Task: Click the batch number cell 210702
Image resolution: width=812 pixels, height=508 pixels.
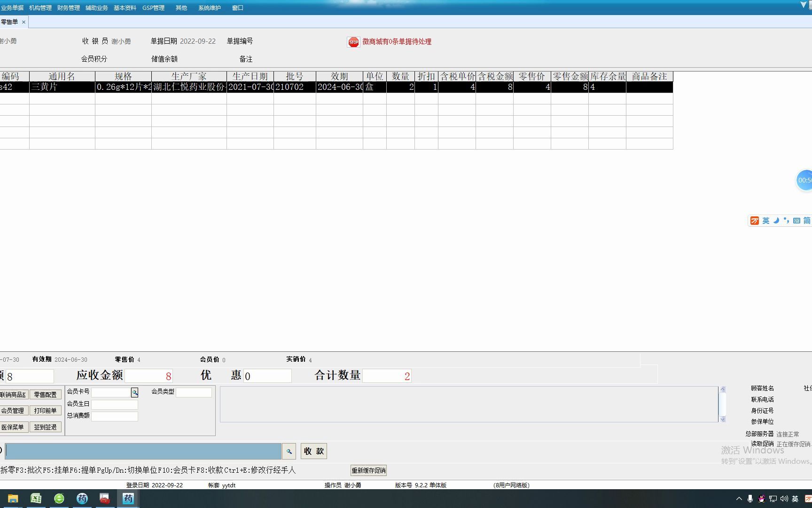Action: [x=295, y=87]
